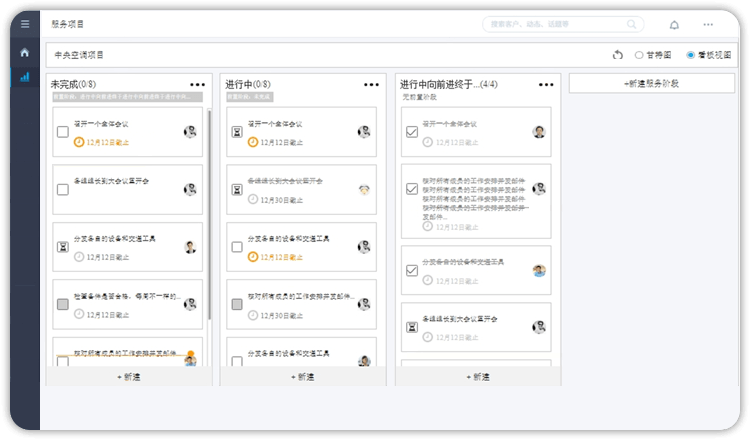Click orange clock icon on 进行中 card 召开一个全体会议
Viewport: 750px width, 440px height.
point(253,142)
